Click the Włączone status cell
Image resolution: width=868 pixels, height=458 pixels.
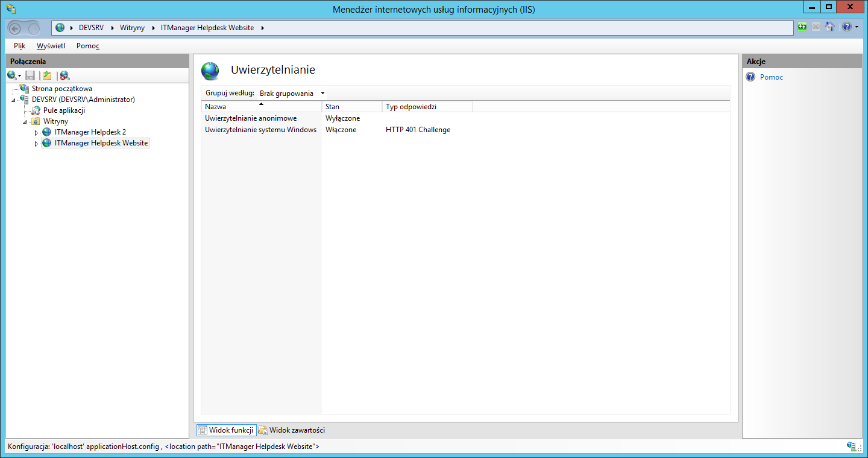point(341,130)
